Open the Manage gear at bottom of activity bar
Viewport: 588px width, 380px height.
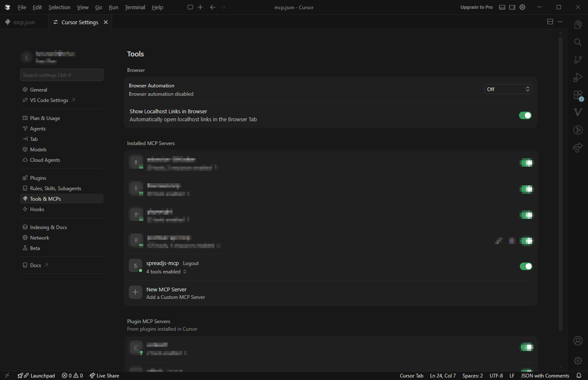point(578,360)
